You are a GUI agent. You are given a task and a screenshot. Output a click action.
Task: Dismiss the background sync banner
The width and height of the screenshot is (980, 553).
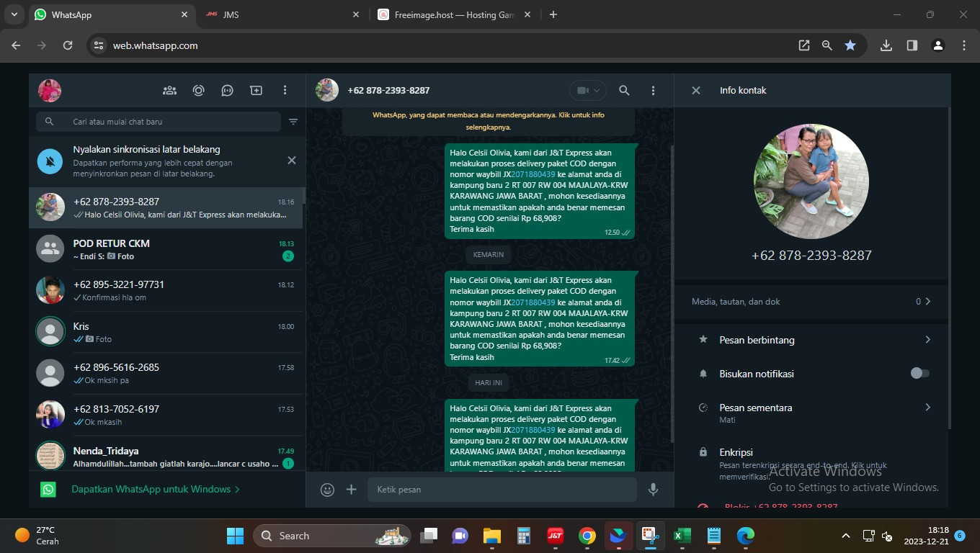tap(292, 161)
